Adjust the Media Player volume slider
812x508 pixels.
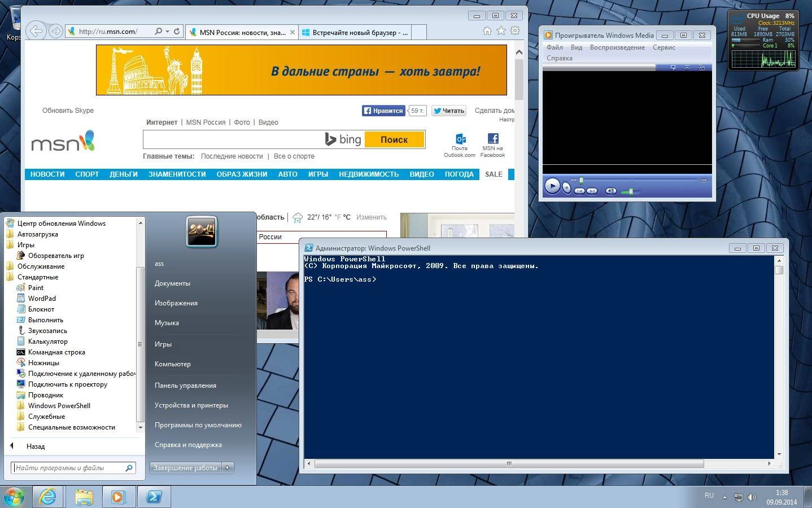point(631,191)
